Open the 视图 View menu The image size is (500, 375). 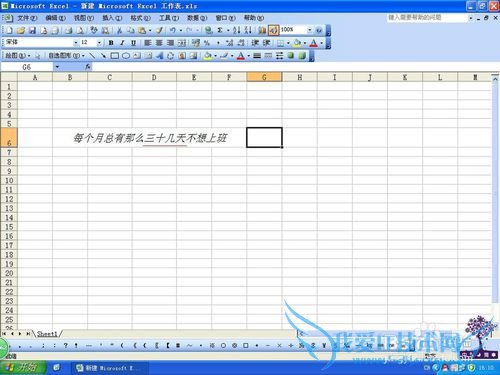click(84, 18)
